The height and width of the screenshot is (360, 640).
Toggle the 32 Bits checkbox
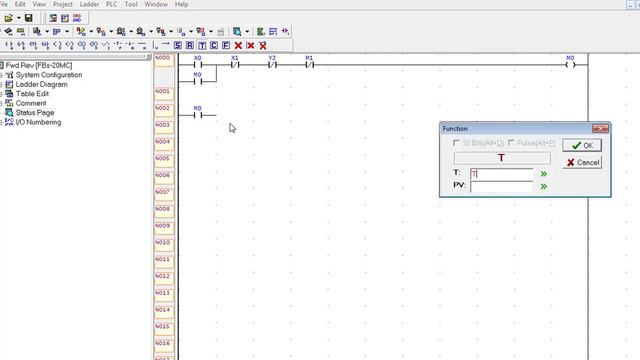pyautogui.click(x=456, y=143)
